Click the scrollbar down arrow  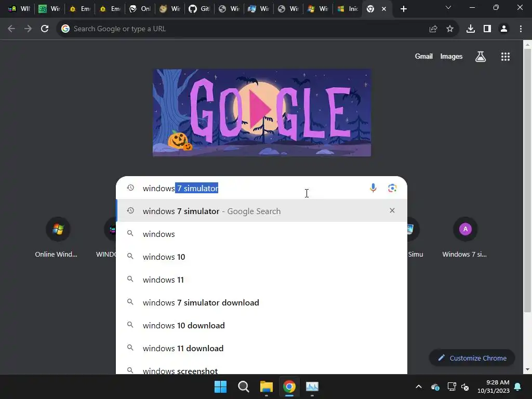527,370
